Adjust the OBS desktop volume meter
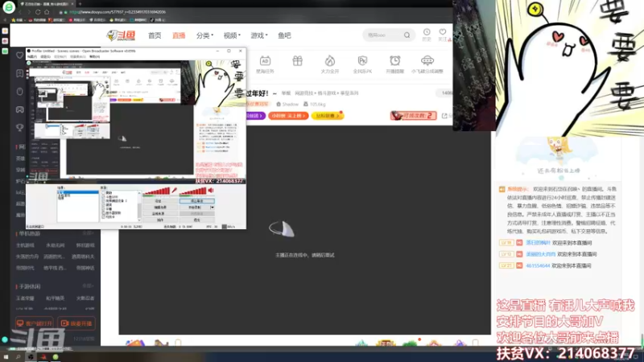644x362 pixels. (193, 191)
